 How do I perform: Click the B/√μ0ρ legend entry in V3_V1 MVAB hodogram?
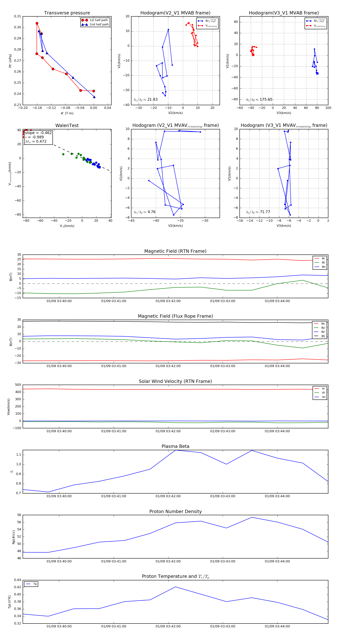[316, 21]
